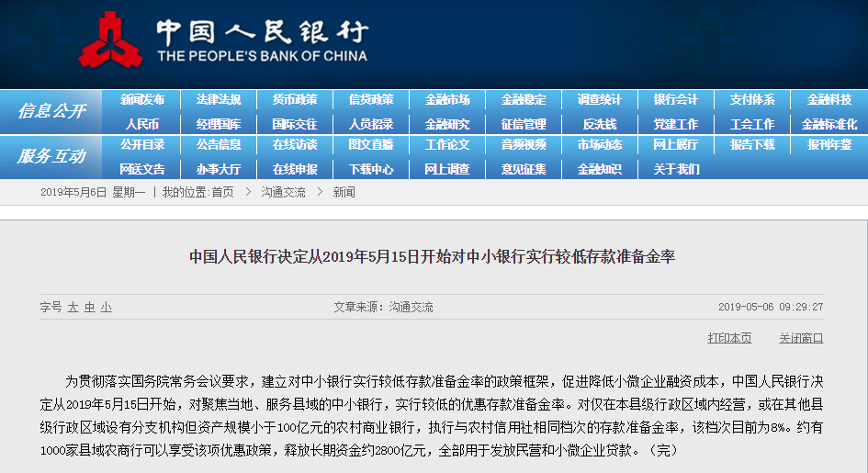Select 金融市场 in the navigation
Image resolution: width=868 pixels, height=473 pixels.
pyautogui.click(x=447, y=99)
